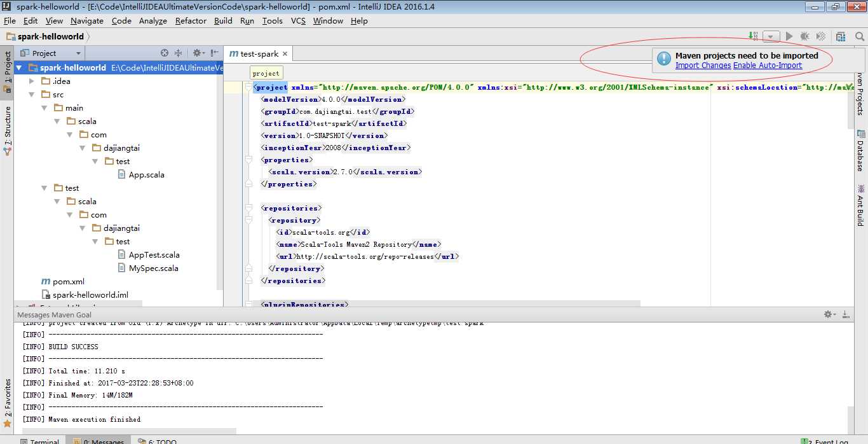Open the Favorites tool window tab
Screen dimensions: 868x444
point(7,403)
